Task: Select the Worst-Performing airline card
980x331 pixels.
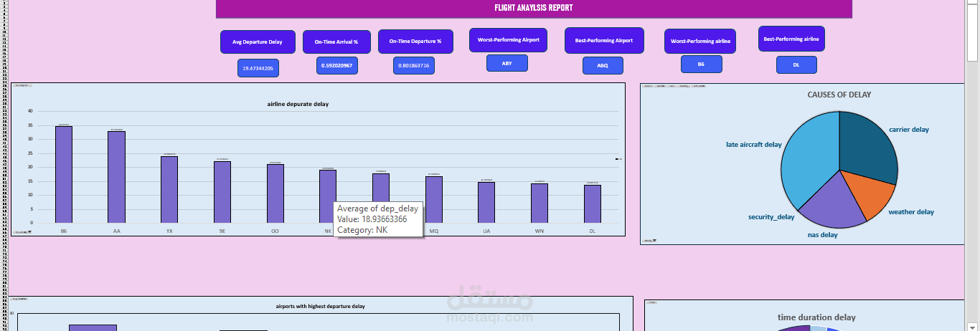Action: (x=700, y=42)
